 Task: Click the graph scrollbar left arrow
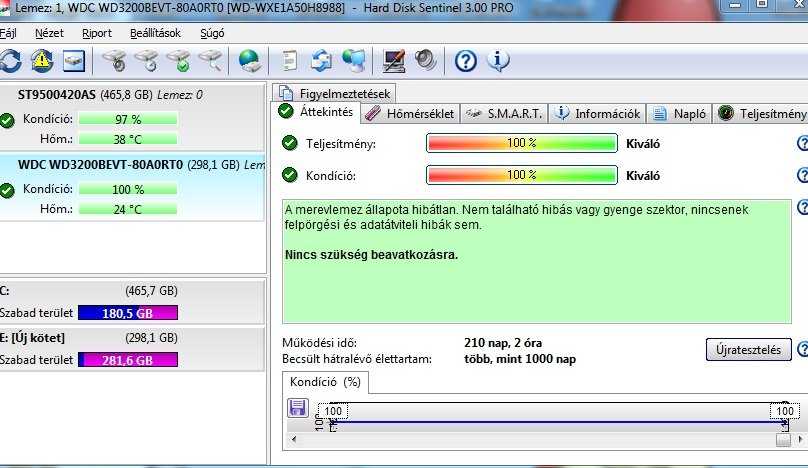pos(294,439)
